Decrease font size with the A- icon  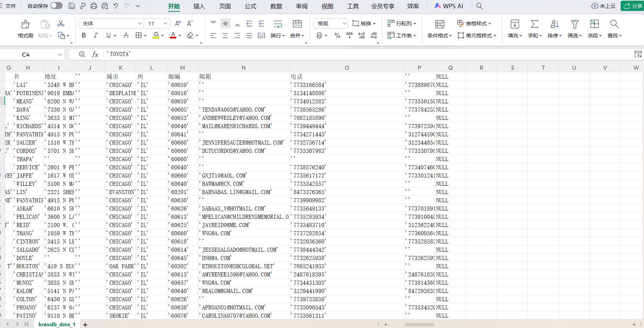coord(190,23)
